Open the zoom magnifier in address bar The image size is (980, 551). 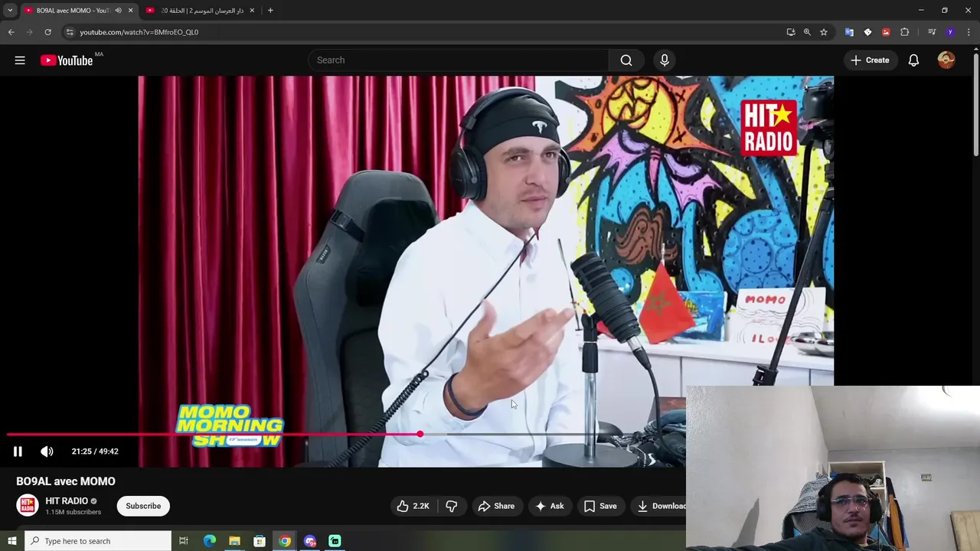coord(807,32)
